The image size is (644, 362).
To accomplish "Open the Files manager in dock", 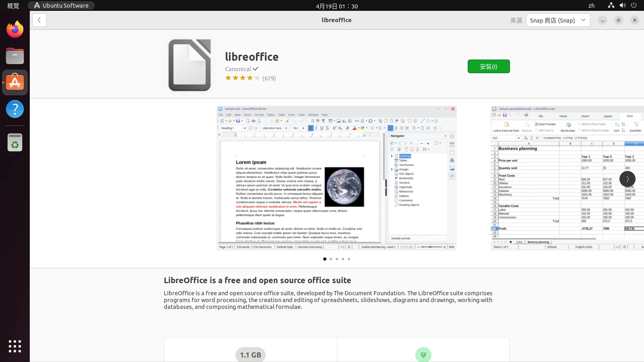I will click(x=15, y=56).
